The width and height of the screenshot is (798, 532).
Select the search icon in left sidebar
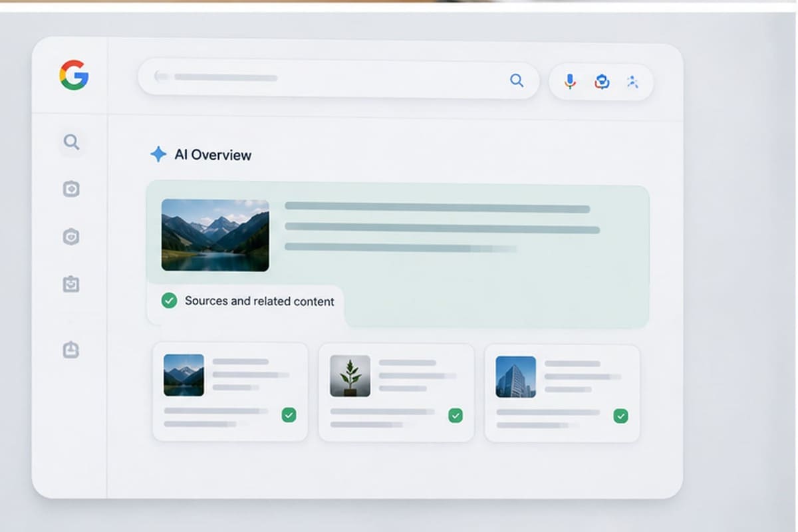coord(71,142)
